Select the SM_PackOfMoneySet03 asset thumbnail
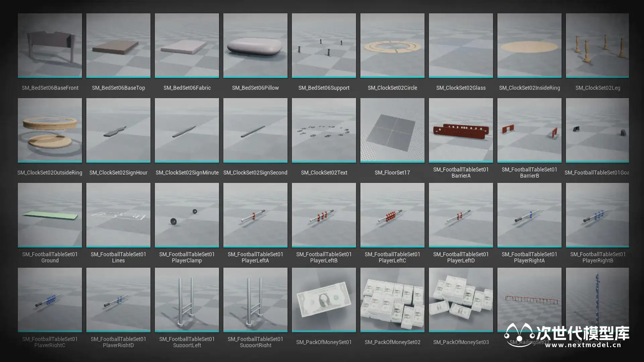 pos(461,300)
